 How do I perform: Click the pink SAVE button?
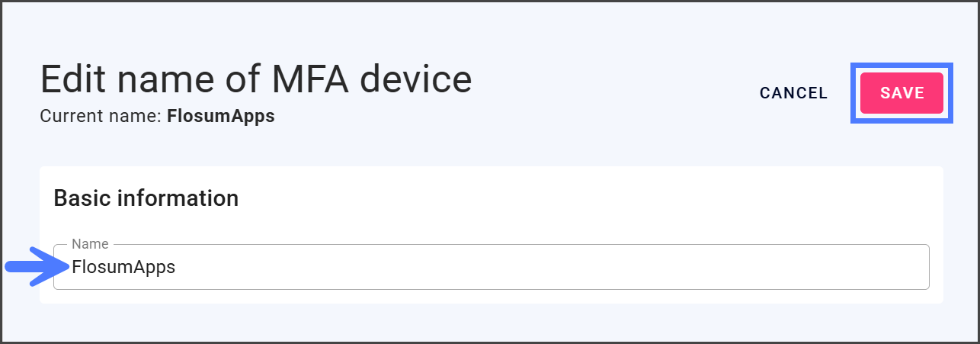pos(902,93)
